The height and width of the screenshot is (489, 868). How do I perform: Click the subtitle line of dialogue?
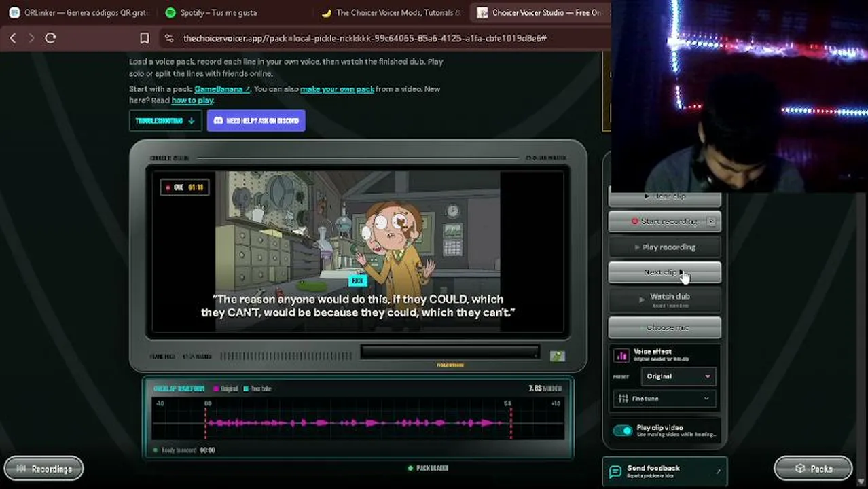[x=358, y=306]
